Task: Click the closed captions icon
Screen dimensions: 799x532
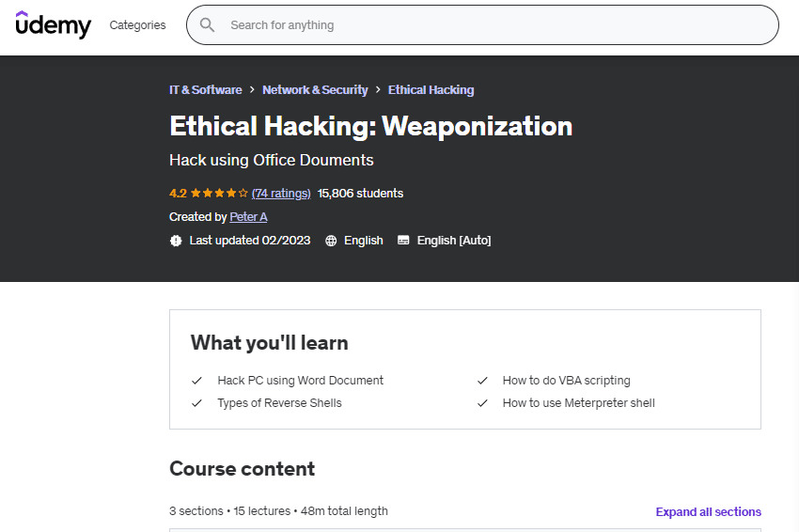Action: click(403, 241)
